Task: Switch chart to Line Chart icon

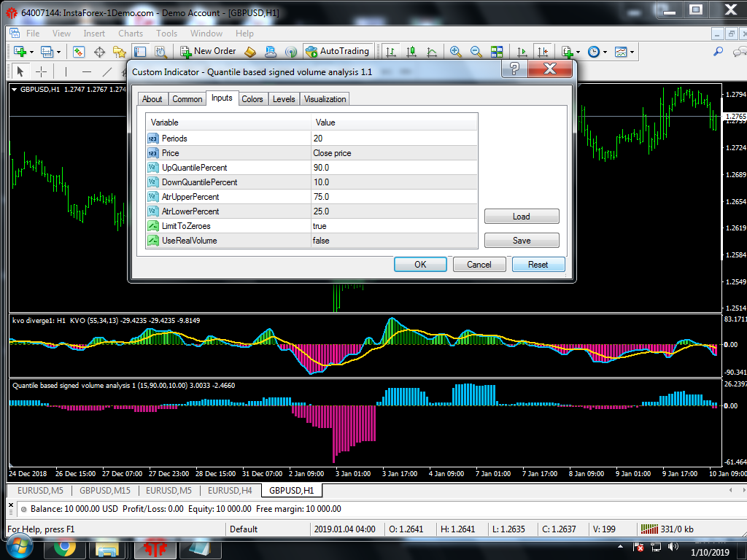Action: (x=432, y=52)
